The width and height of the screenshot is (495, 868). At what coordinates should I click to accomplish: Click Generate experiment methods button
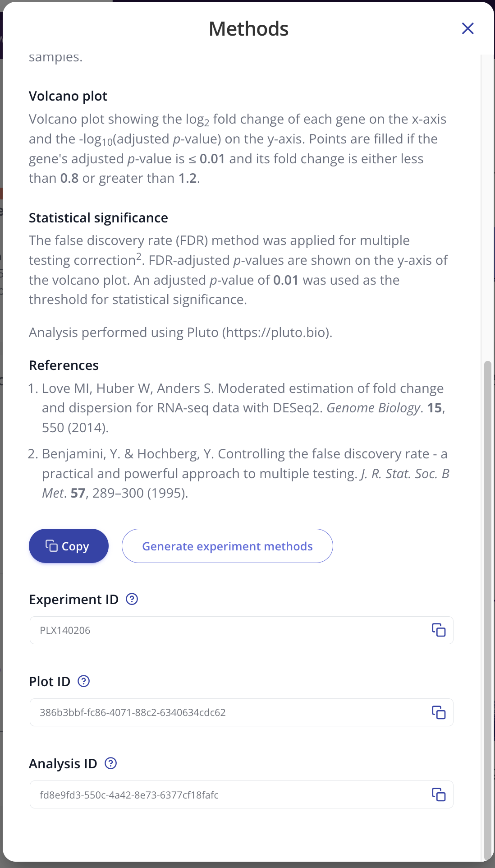coord(227,546)
